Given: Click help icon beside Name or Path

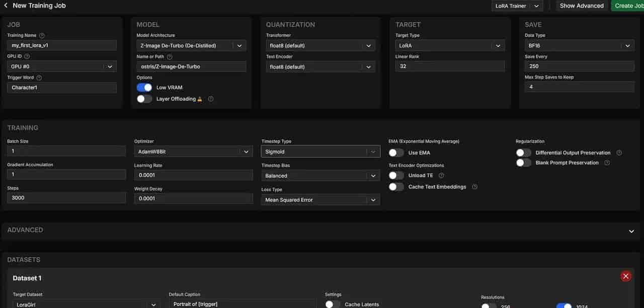Looking at the screenshot, I should 170,57.
